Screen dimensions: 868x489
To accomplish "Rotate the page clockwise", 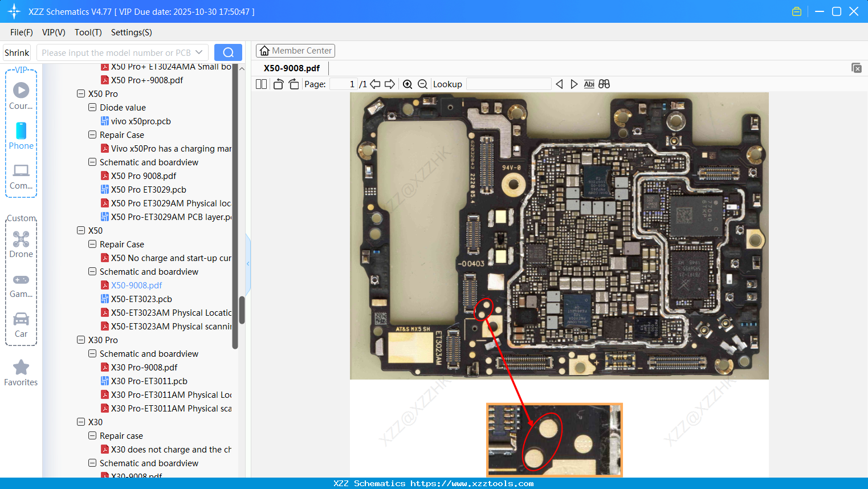I will (294, 84).
